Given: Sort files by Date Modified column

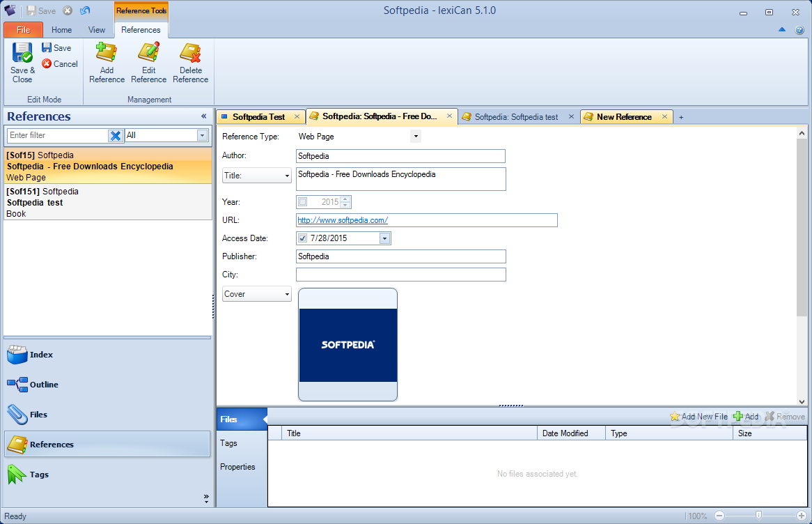Looking at the screenshot, I should coord(570,433).
